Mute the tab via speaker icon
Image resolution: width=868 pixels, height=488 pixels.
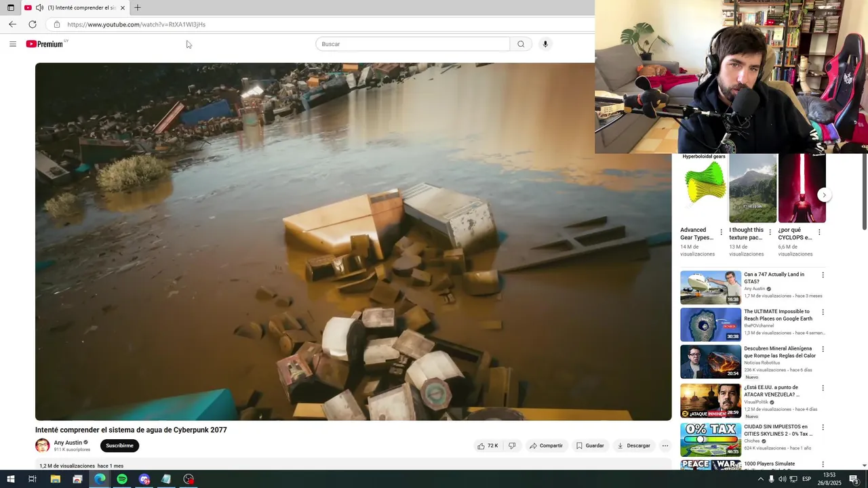(39, 7)
